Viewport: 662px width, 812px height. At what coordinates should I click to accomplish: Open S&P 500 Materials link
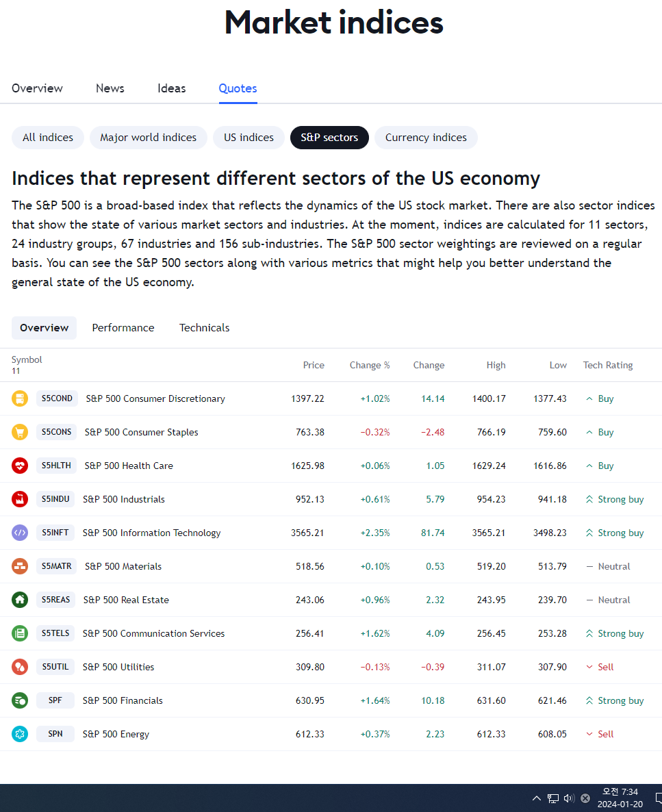[123, 566]
